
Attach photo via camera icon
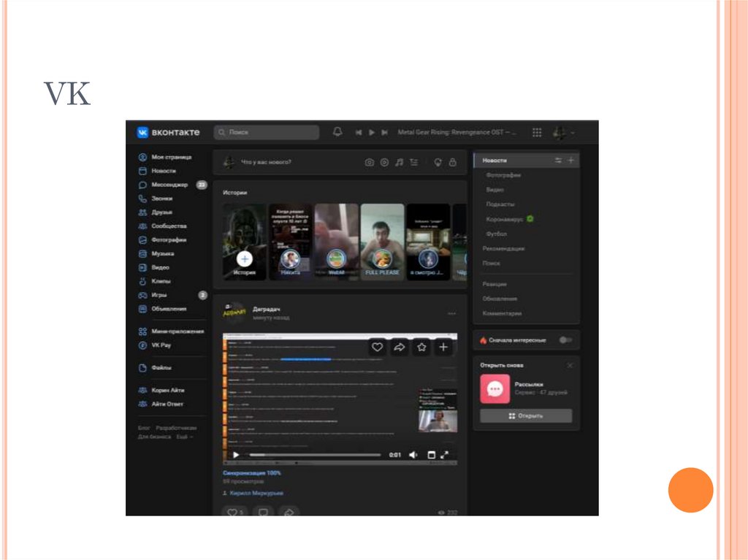(369, 162)
